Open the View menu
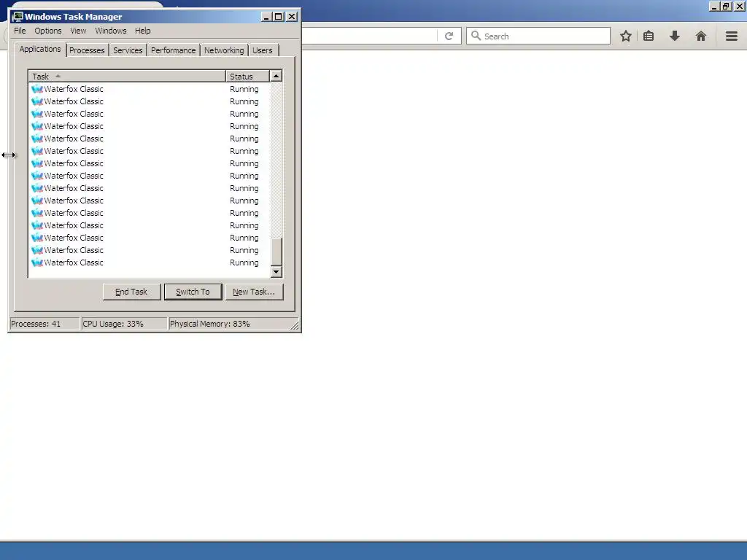Image resolution: width=747 pixels, height=560 pixels. 78,31
